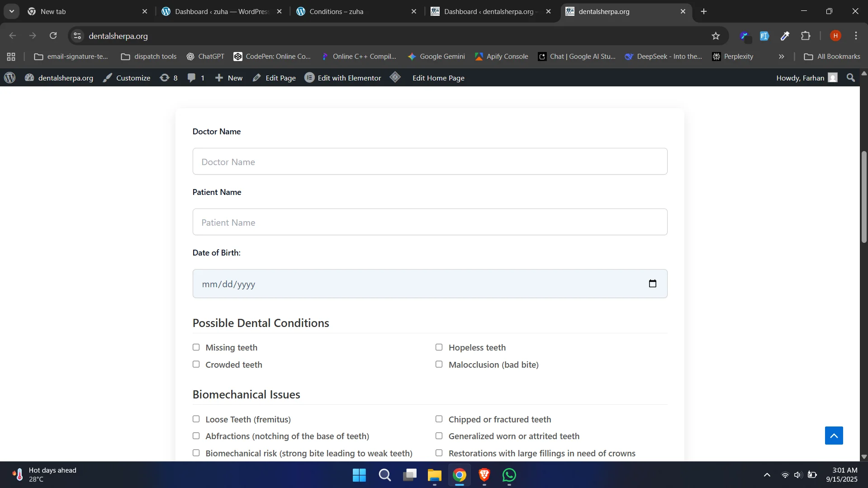The width and height of the screenshot is (868, 488).
Task: Open the ChatGPT bookmark
Action: [x=205, y=57]
